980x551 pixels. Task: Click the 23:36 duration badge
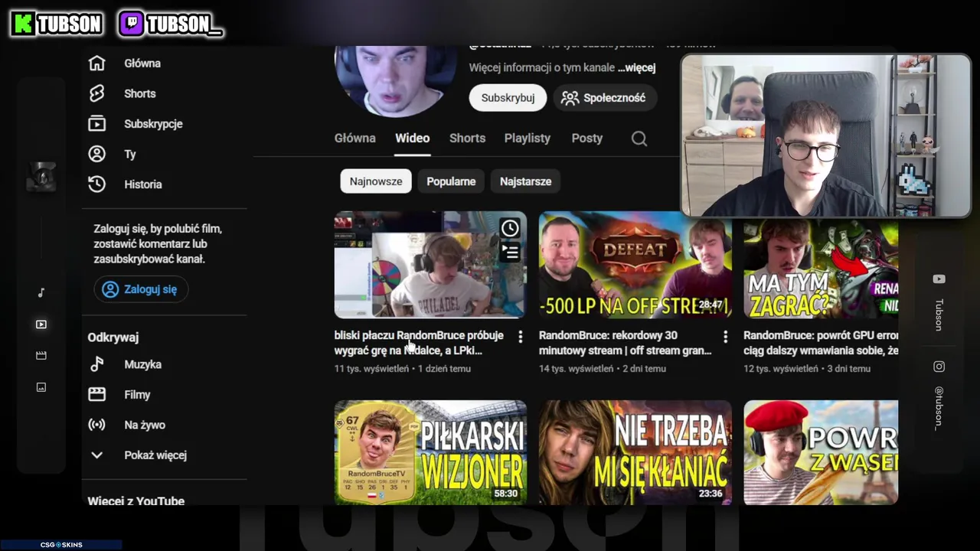[710, 494]
